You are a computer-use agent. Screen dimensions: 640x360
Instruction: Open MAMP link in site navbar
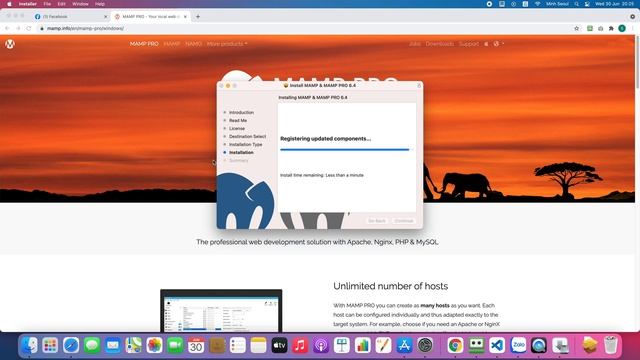[172, 44]
